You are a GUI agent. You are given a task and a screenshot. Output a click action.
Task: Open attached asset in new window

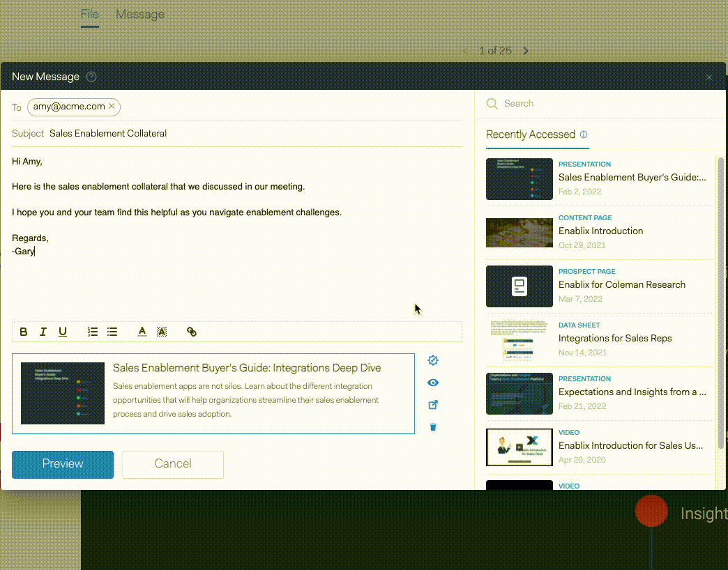click(433, 405)
